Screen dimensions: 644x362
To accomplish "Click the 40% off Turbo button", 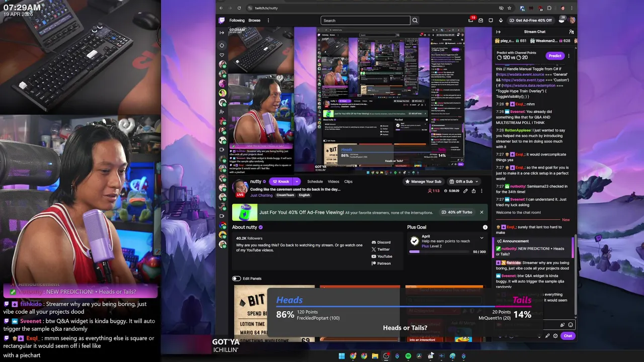I will pyautogui.click(x=457, y=212).
